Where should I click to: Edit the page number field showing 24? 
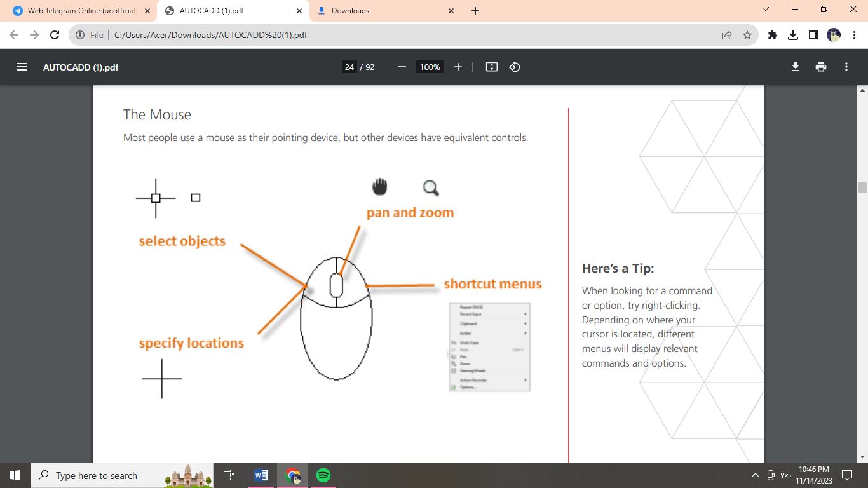click(x=349, y=67)
